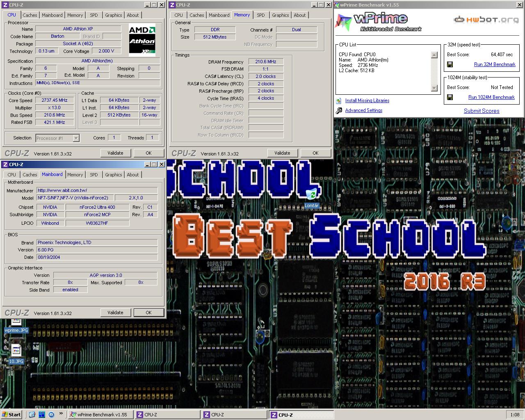The height and width of the screenshot is (420, 525).
Task: Click the Rated FSB value 421.1 MHz
Action: click(55, 122)
